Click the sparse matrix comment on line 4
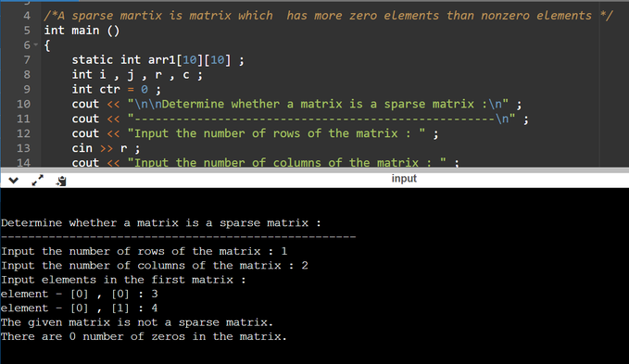 [x=328, y=16]
